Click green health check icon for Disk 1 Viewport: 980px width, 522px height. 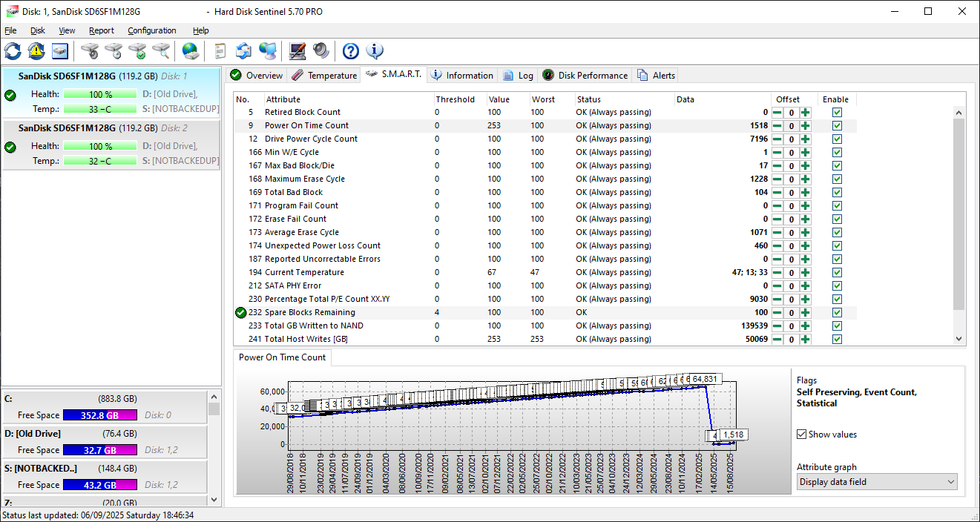(x=10, y=95)
